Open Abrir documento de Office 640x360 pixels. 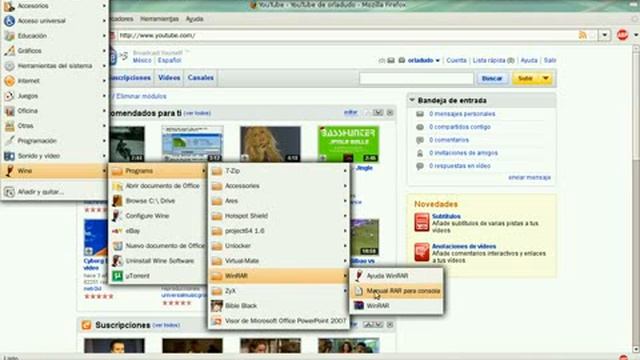158,186
